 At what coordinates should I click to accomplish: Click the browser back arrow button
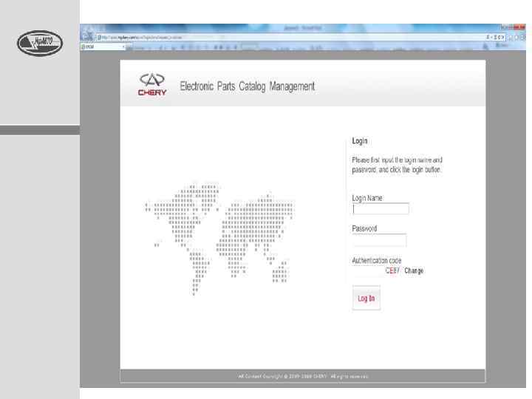coord(87,35)
